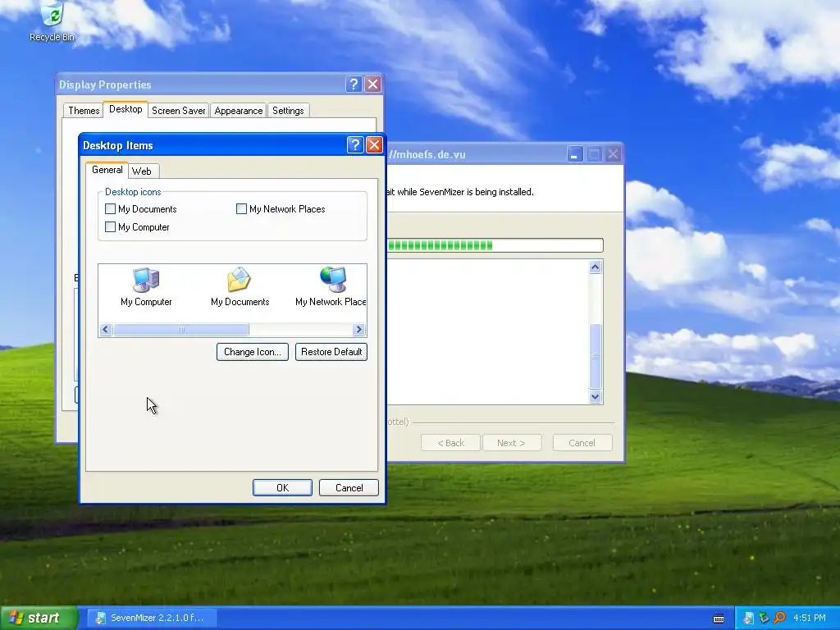The width and height of the screenshot is (840, 630).
Task: Open the Themes tab in Display Properties
Action: [84, 111]
